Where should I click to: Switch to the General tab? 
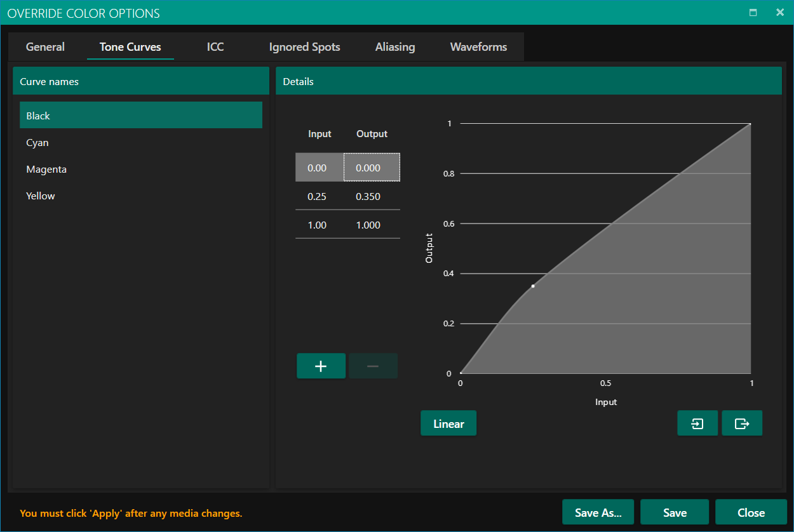[x=45, y=47]
